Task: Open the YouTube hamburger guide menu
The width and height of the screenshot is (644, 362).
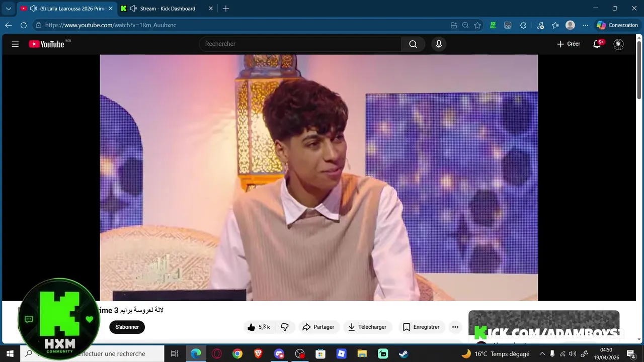Action: 15,44
